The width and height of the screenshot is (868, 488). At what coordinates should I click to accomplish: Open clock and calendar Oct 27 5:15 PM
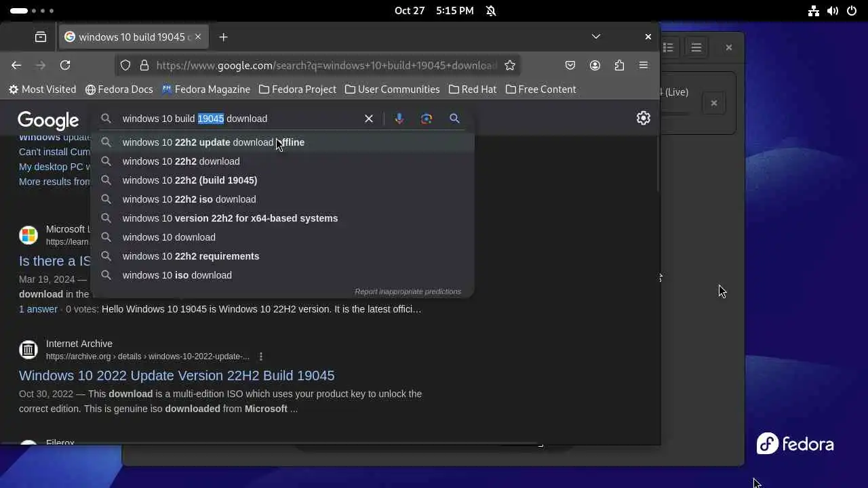click(x=434, y=11)
